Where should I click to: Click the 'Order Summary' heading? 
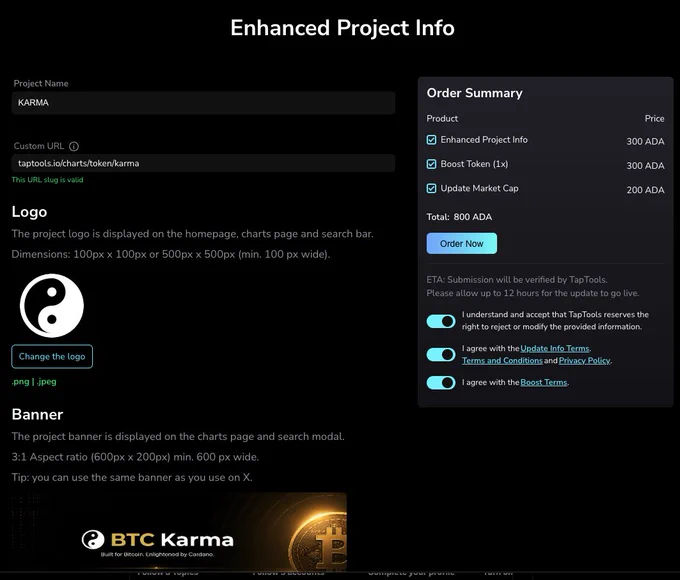click(x=474, y=93)
